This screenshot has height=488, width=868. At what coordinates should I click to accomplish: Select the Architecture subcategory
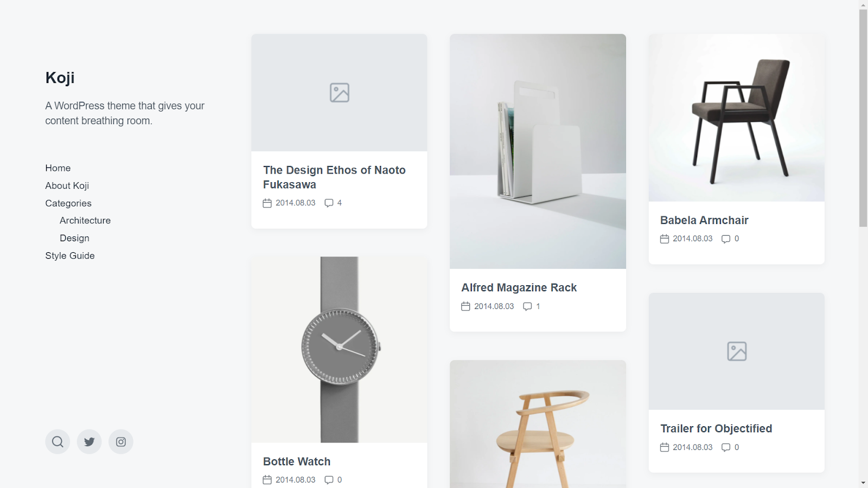coord(85,221)
